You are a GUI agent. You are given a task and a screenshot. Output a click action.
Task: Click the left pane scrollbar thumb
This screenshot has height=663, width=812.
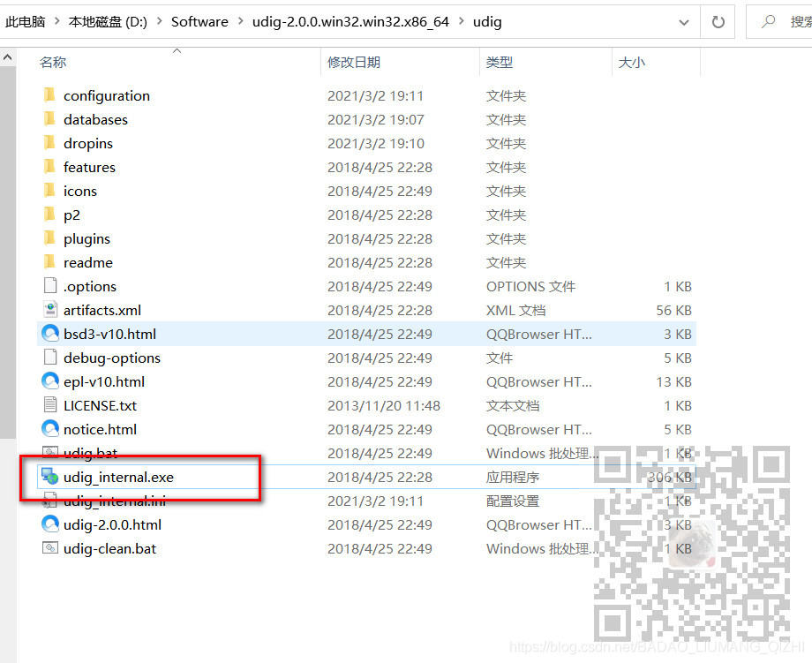[8, 252]
